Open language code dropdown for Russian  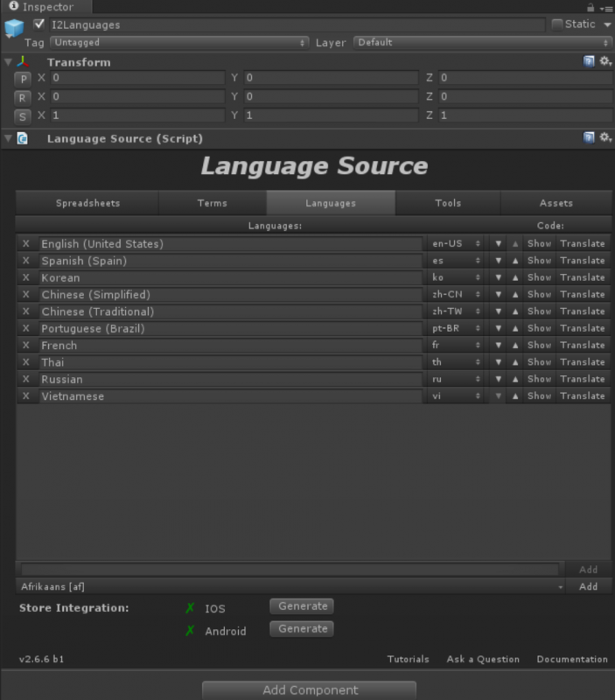pyautogui.click(x=456, y=380)
